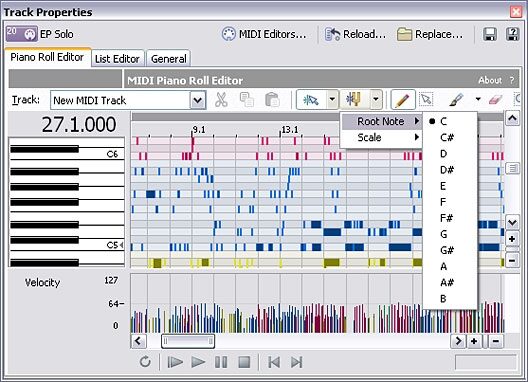Viewport: 528px width, 382px height.
Task: Expand the Paintbrush tool dropdown arrow
Action: point(478,99)
